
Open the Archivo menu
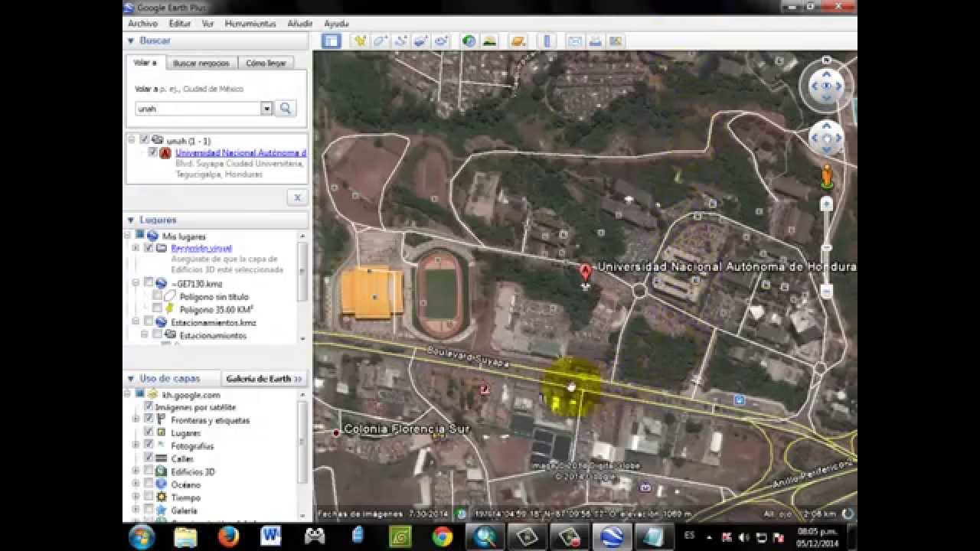142,24
